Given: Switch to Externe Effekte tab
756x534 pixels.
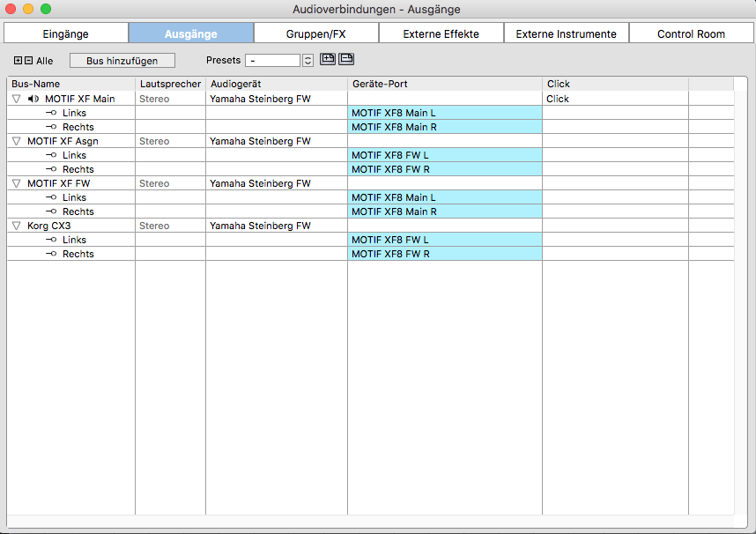Looking at the screenshot, I should (x=441, y=33).
